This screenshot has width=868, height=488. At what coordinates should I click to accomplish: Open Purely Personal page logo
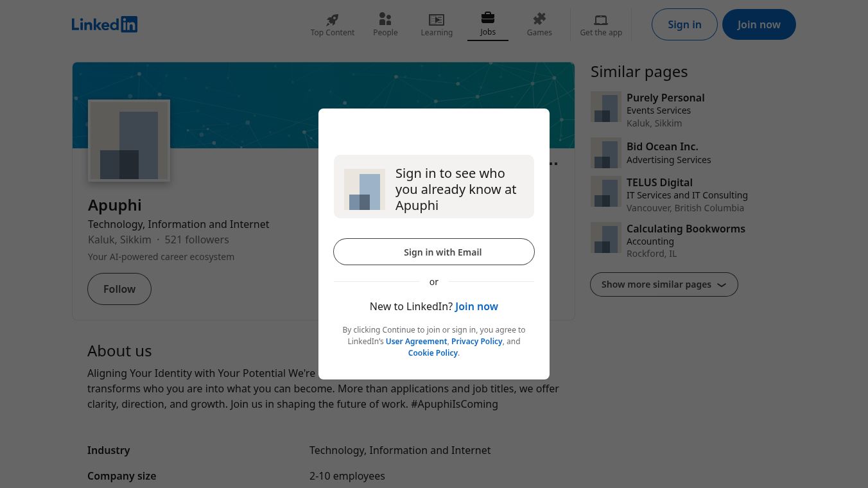pyautogui.click(x=606, y=107)
